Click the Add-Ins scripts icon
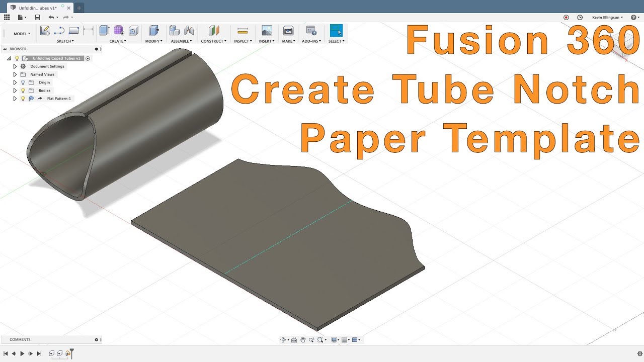Screen dimensions: 644x362 [x=311, y=31]
